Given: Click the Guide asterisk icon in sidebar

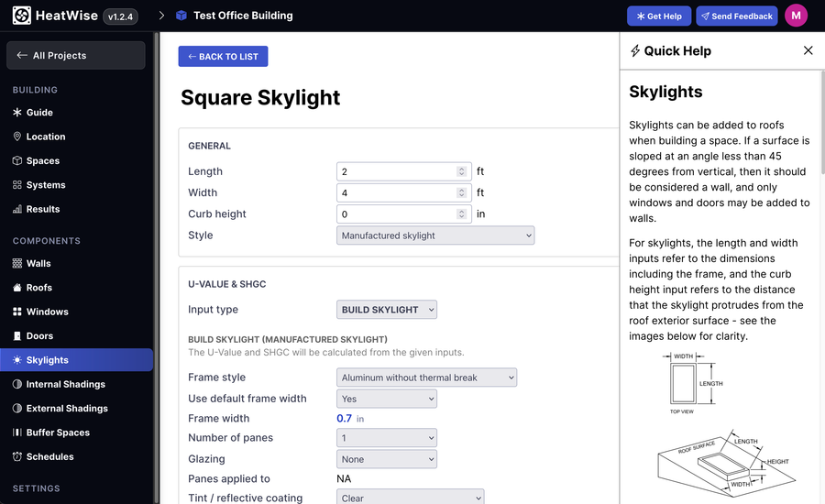Looking at the screenshot, I should [x=17, y=112].
